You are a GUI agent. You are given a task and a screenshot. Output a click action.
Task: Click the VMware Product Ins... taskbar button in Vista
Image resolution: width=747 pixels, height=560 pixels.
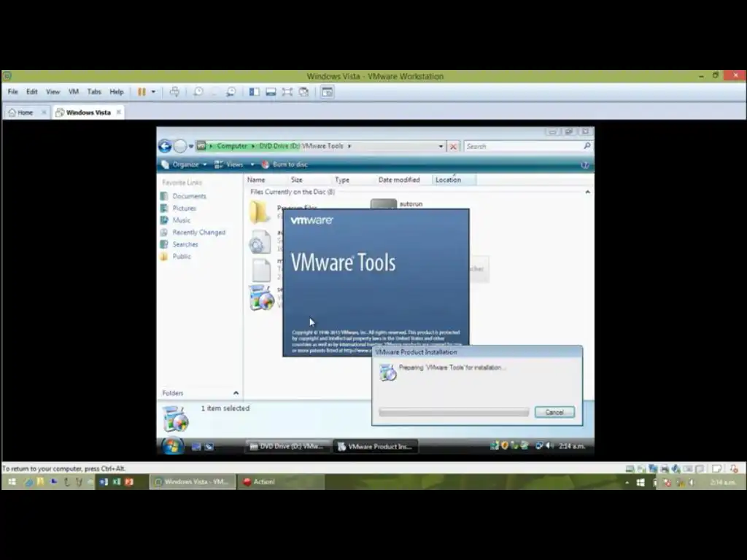click(375, 446)
